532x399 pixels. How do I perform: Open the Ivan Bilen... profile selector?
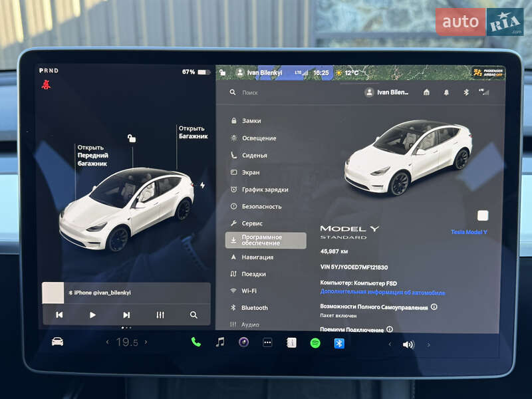[x=386, y=92]
